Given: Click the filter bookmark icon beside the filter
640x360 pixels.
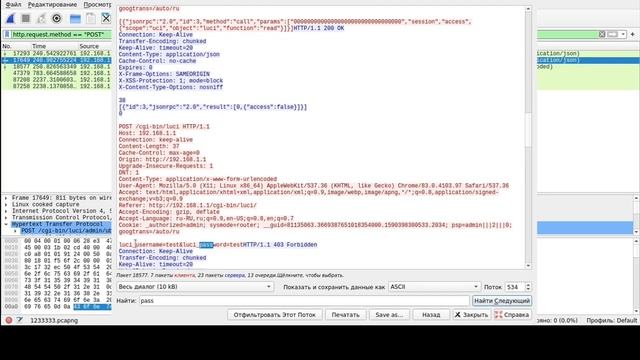Looking at the screenshot, I should pos(7,35).
